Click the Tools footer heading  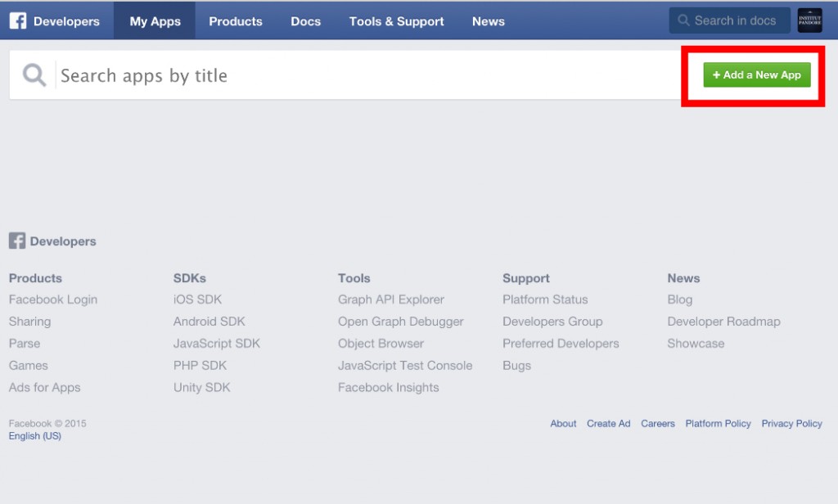click(x=354, y=278)
